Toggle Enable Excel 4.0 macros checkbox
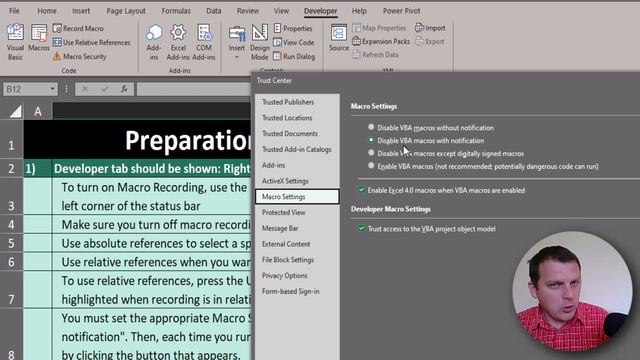 pyautogui.click(x=361, y=190)
